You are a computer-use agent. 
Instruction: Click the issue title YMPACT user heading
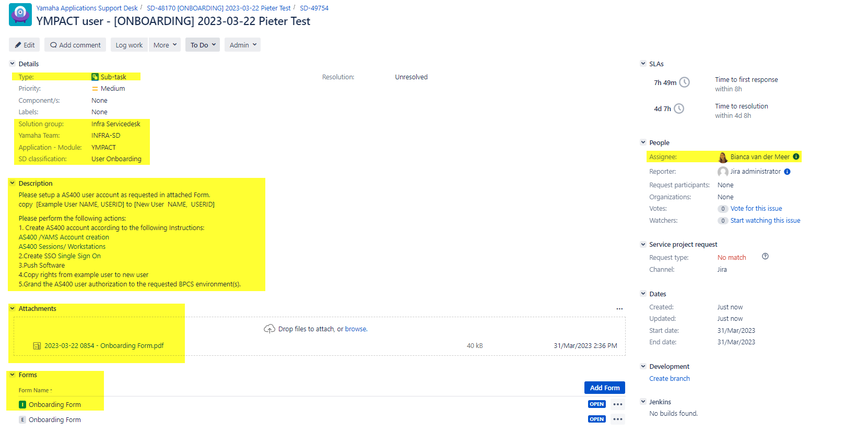[173, 21]
